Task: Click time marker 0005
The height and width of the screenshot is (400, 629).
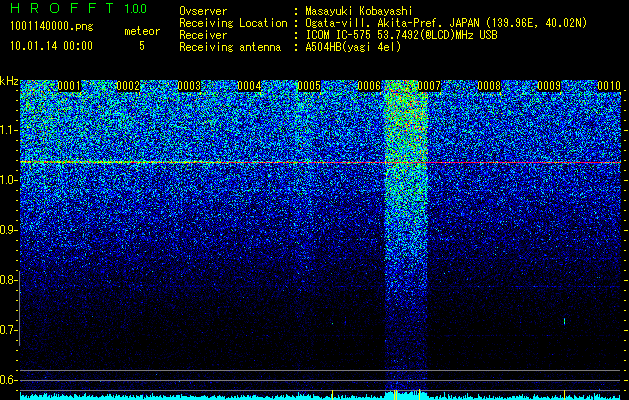Action: [309, 86]
